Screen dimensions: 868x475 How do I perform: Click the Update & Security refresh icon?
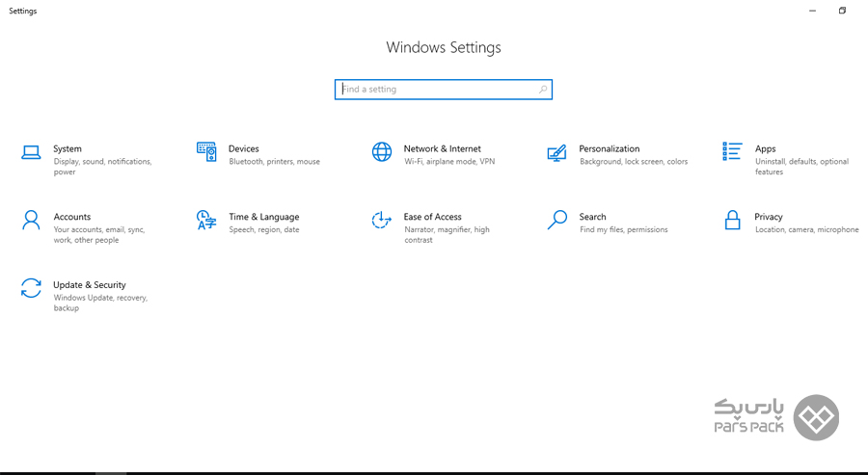pyautogui.click(x=31, y=287)
